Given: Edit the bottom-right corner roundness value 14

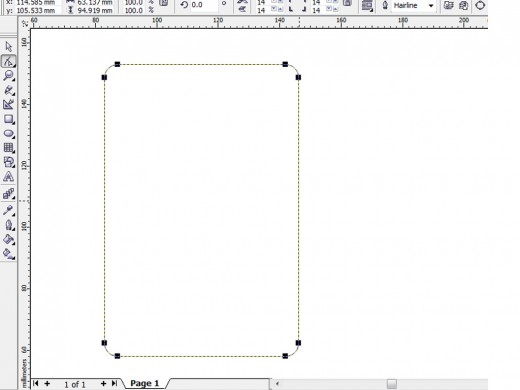Looking at the screenshot, I should [316, 10].
